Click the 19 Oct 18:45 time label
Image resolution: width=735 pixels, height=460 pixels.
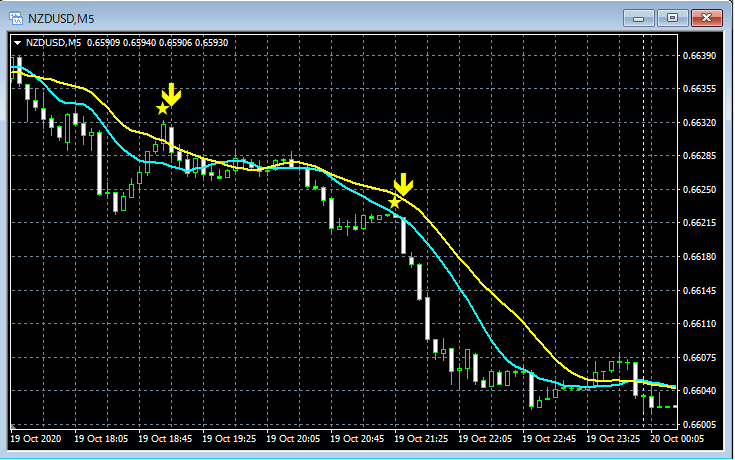coord(165,438)
